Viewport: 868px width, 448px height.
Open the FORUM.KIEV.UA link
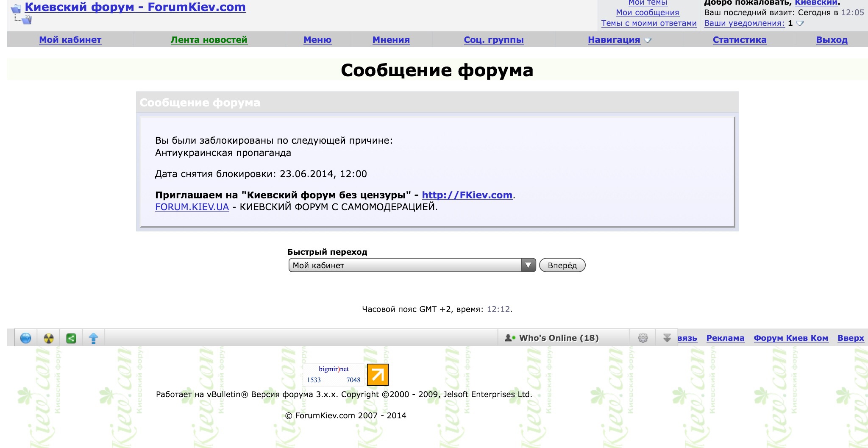192,207
